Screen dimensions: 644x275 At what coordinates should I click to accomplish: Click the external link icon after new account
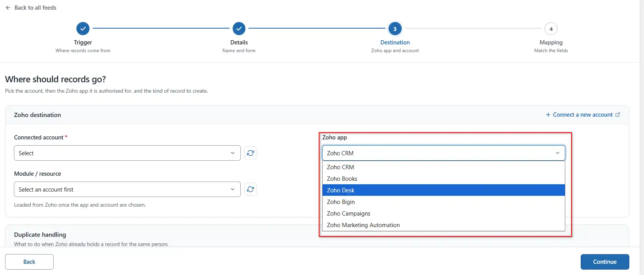tap(618, 115)
